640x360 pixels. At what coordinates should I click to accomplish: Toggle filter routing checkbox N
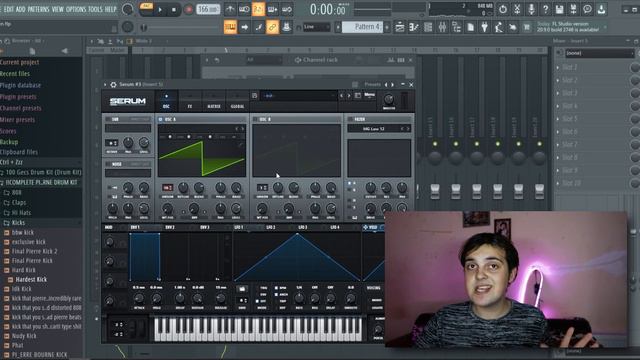point(349,200)
